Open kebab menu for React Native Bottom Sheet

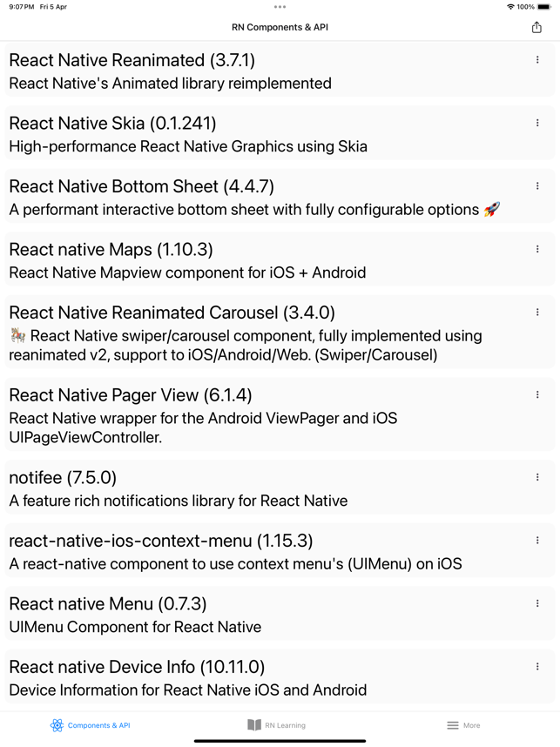pos(537,185)
